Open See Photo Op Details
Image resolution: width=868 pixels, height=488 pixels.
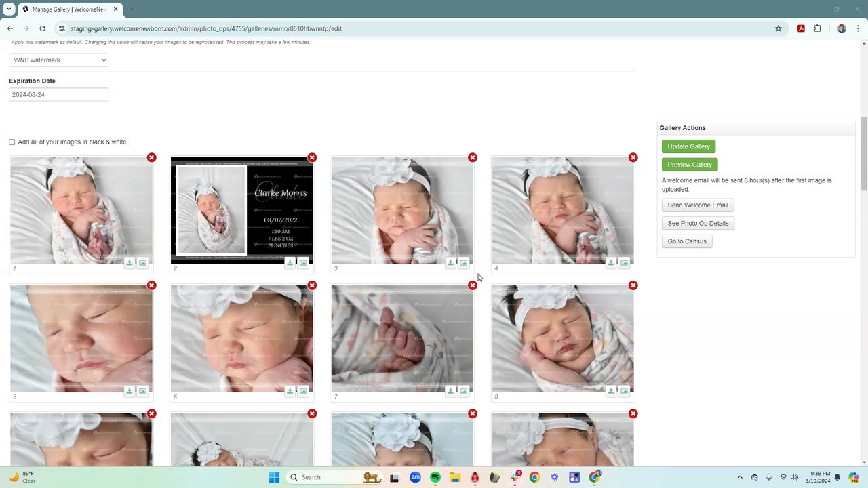[698, 223]
